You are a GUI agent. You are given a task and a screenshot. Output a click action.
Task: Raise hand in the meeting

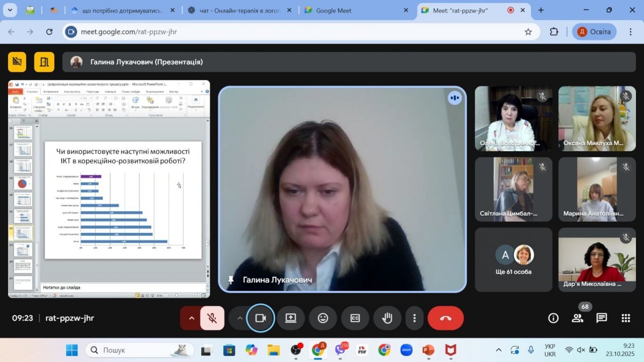click(387, 318)
